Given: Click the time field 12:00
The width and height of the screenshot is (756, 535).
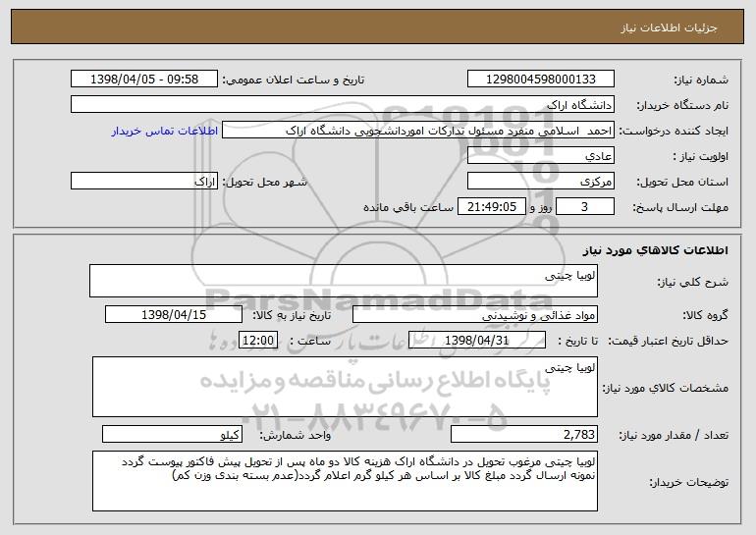Looking at the screenshot, I should (258, 341).
